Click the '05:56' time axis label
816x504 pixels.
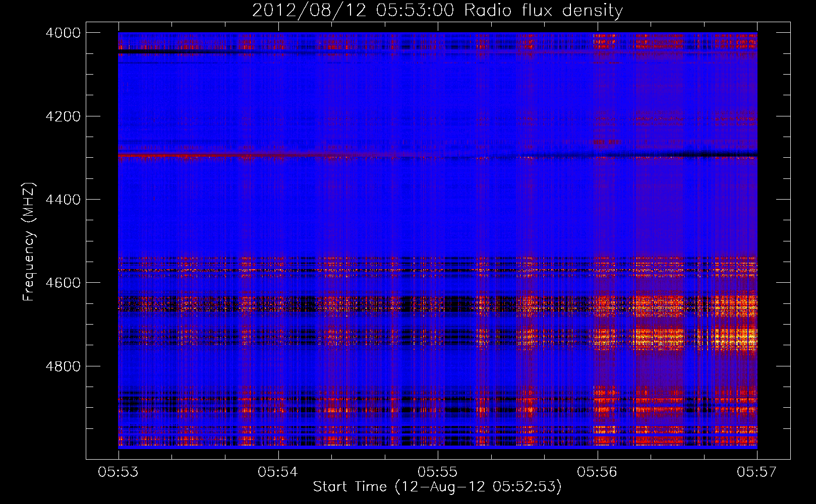tap(597, 472)
